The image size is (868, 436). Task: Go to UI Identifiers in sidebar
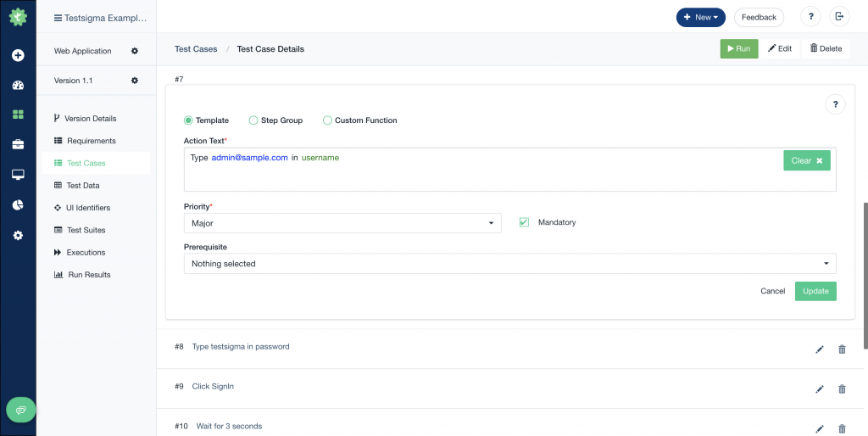click(x=87, y=208)
